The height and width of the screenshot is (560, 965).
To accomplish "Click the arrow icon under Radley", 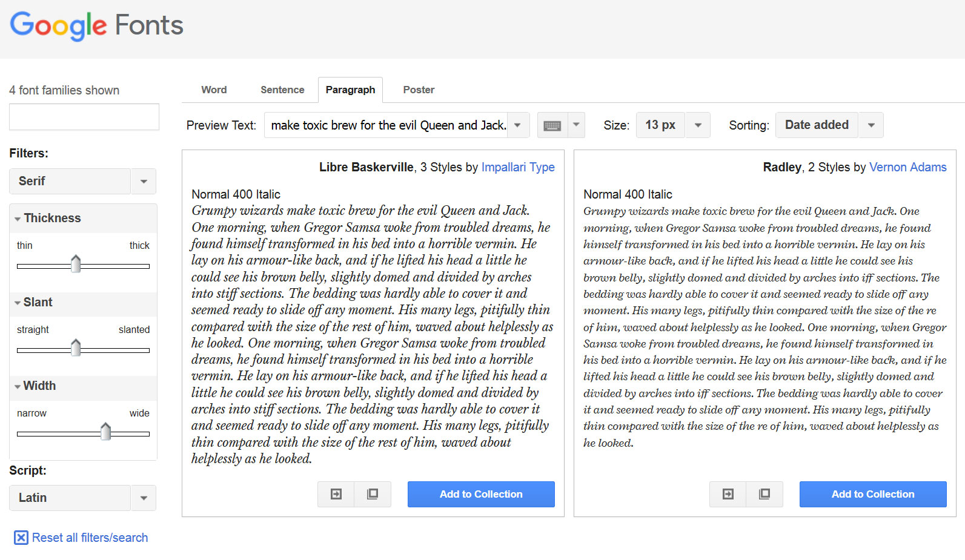I will [728, 494].
